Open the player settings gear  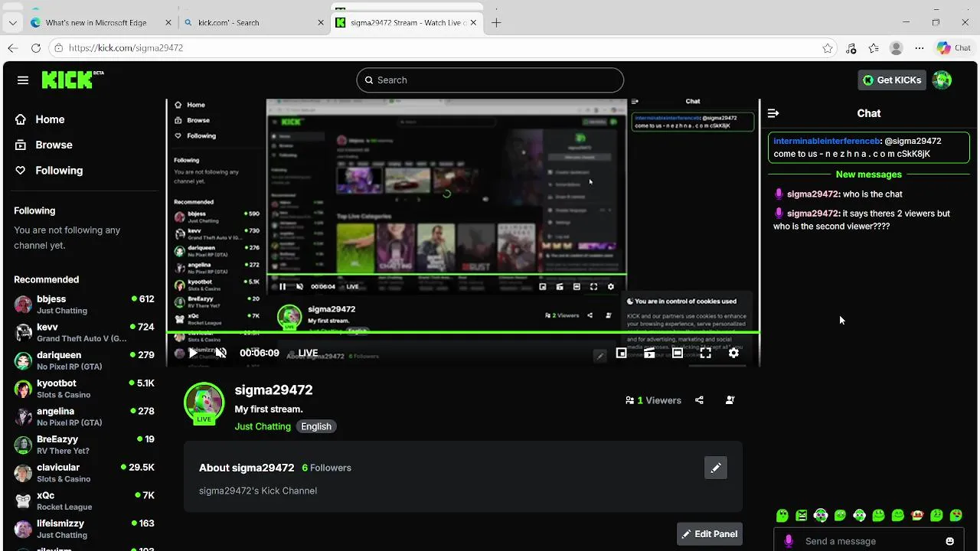[733, 353]
